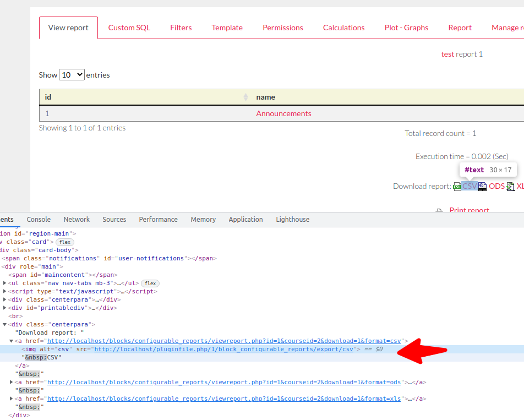Expand the first div centerpara node
The image size is (524, 420).
click(x=4, y=299)
